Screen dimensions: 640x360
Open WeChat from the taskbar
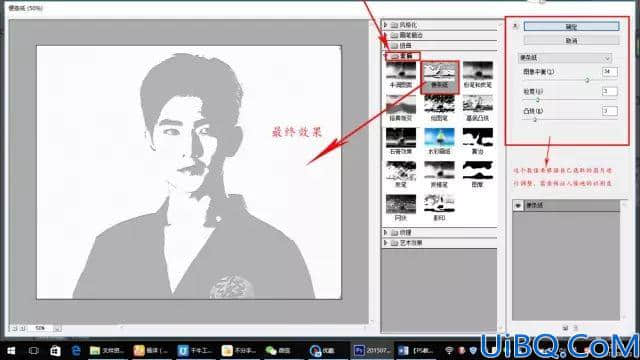coord(278,350)
